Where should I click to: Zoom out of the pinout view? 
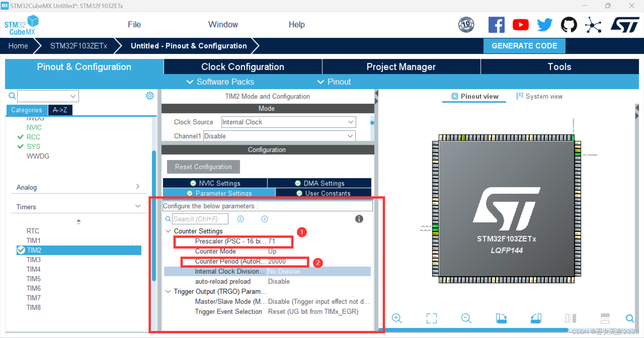click(x=466, y=318)
